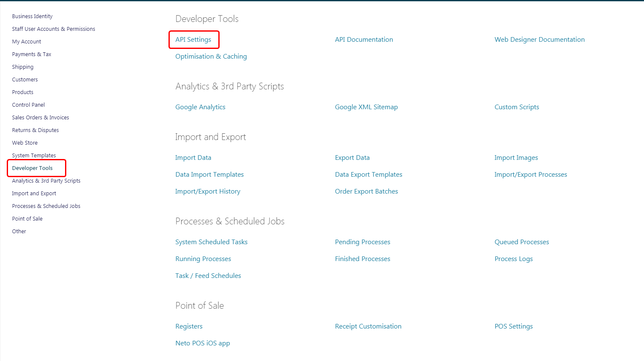Open Google XML Sitemap link

[x=366, y=107]
